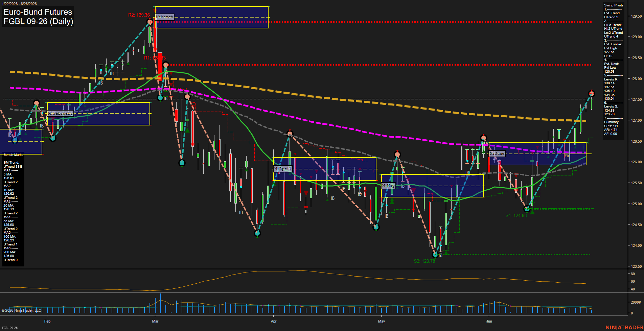Click the 'BM Trend:' entry
Screen dimensions: 644x331
tap(11, 163)
